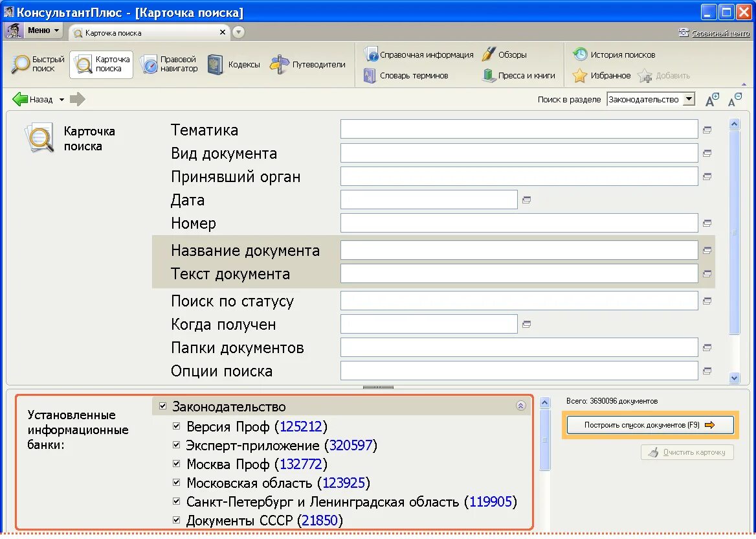
Task: Decrease font size with A- icon
Action: point(735,99)
